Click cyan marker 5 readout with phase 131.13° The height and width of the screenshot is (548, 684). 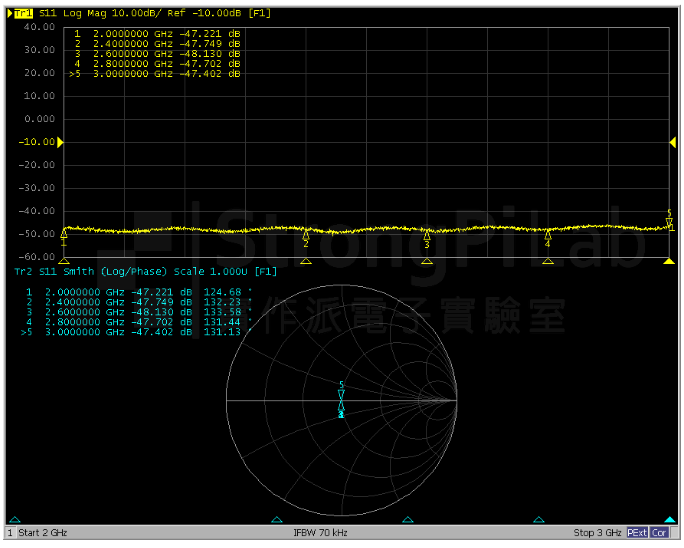click(x=136, y=332)
